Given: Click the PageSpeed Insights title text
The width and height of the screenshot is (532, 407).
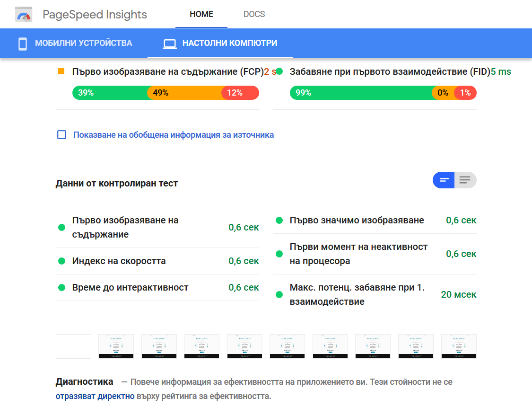Looking at the screenshot, I should coord(95,15).
